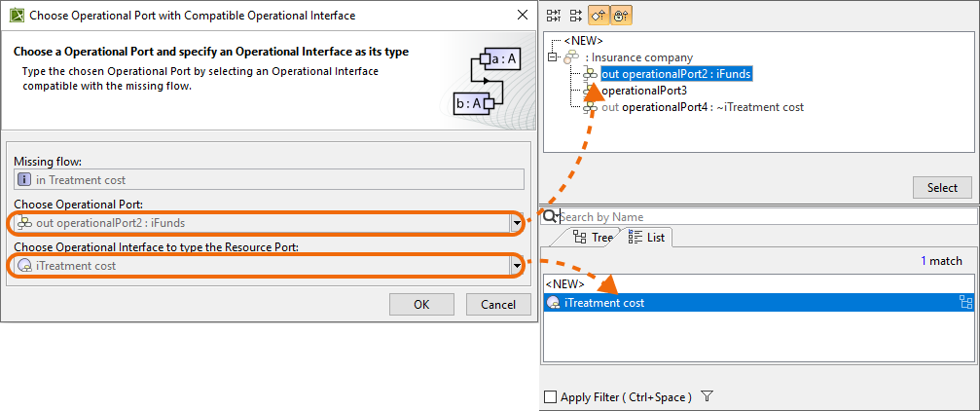Click the Insurance company part icon
980x411 pixels.
point(572,57)
